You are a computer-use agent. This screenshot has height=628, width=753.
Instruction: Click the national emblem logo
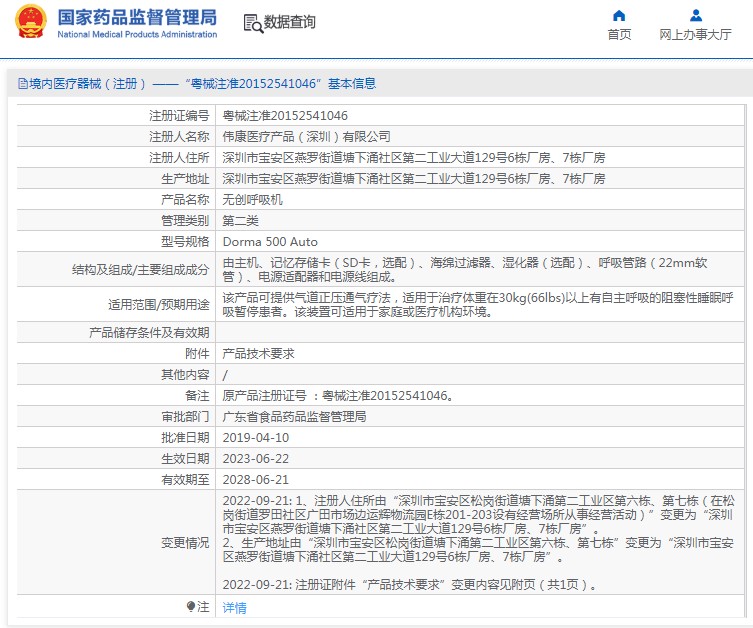pyautogui.click(x=31, y=22)
